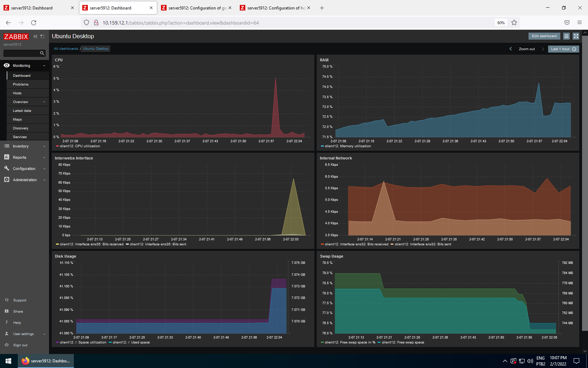Collapse the sidebar using the double-chevron icon

(35, 36)
